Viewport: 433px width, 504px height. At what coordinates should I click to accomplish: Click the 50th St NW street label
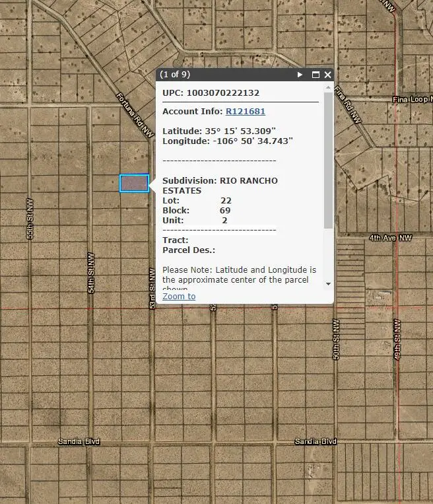[335, 345]
